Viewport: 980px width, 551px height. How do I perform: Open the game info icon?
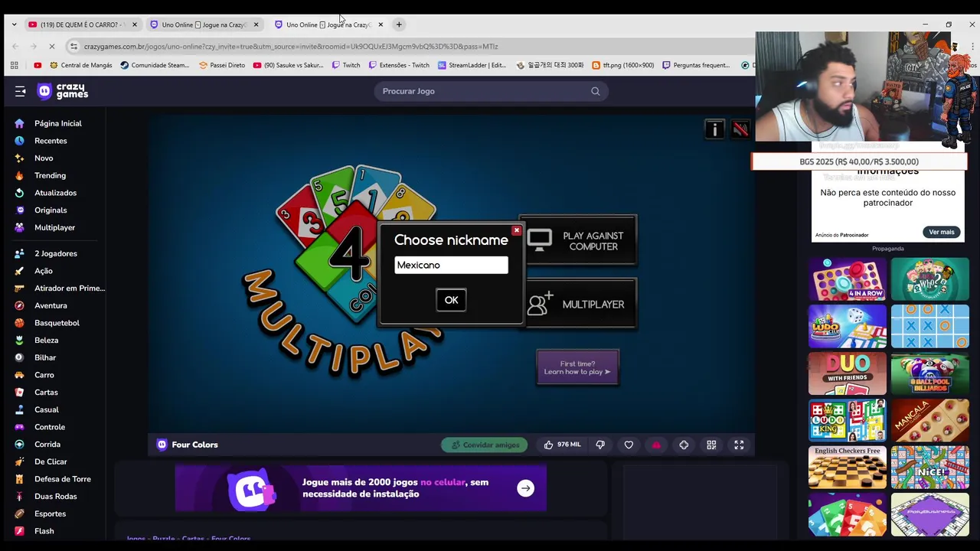pyautogui.click(x=714, y=129)
